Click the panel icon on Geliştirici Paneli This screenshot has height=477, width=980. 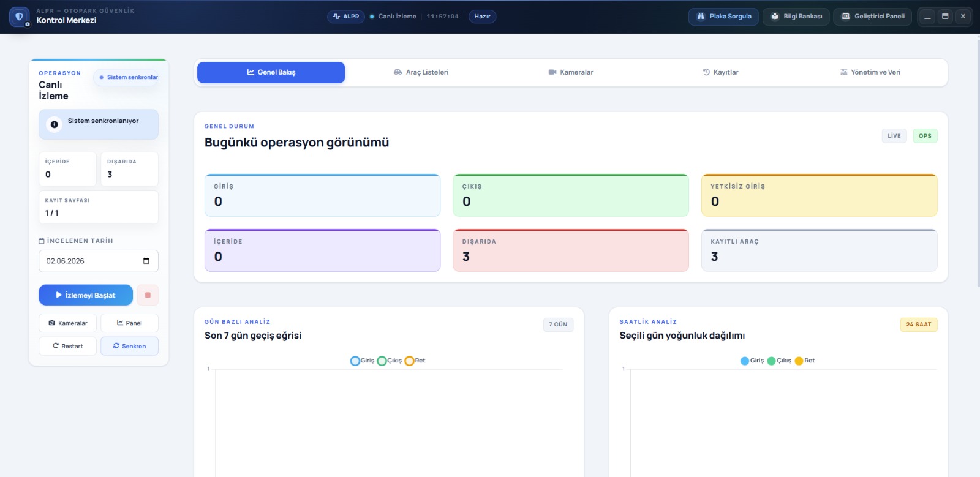[846, 17]
